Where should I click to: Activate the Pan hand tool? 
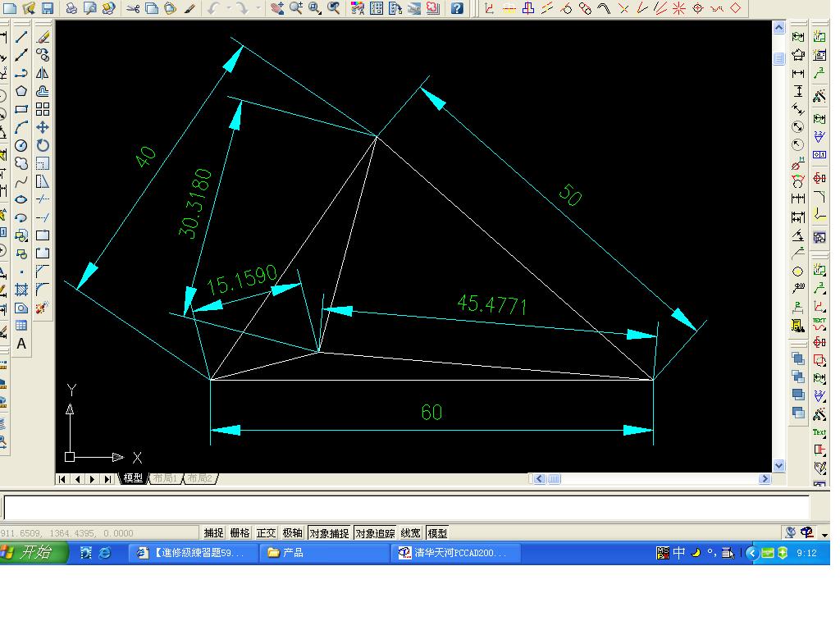(x=277, y=8)
